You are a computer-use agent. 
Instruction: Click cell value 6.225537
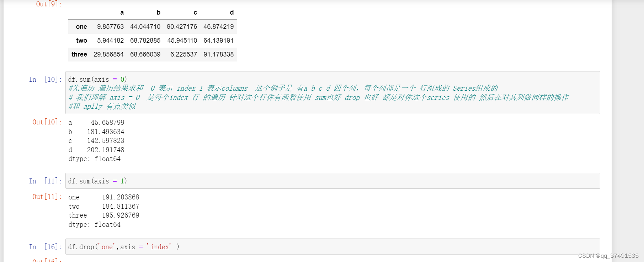coord(183,54)
